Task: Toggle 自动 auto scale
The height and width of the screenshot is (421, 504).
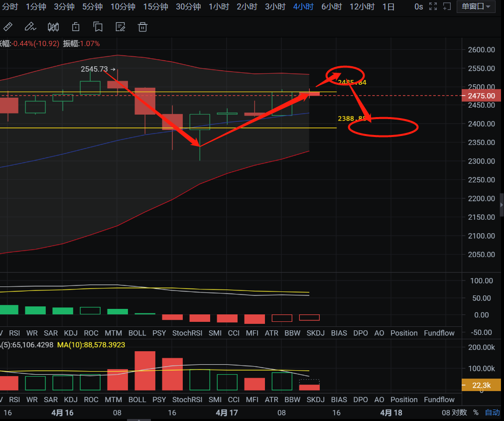Action: tap(493, 413)
